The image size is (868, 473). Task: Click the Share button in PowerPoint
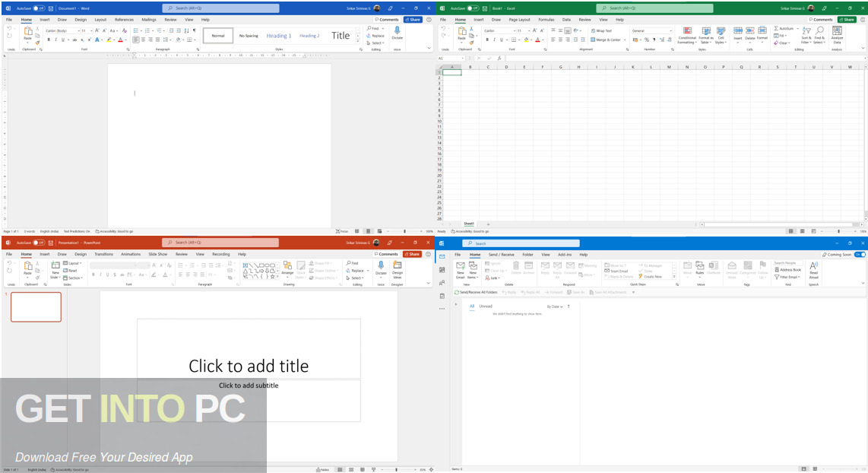pos(412,254)
